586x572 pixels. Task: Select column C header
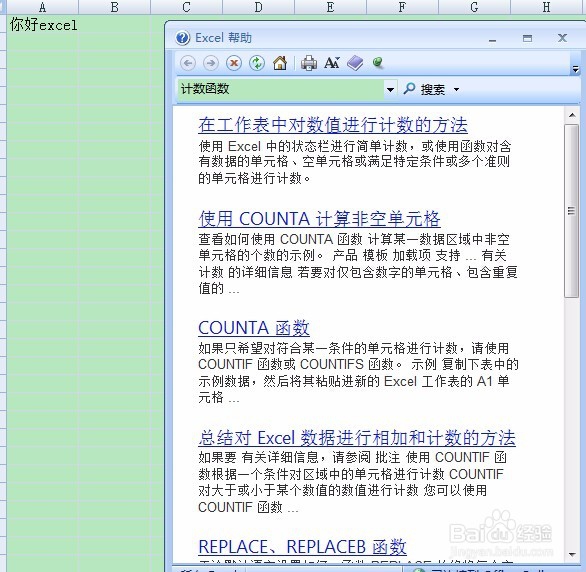tap(186, 7)
